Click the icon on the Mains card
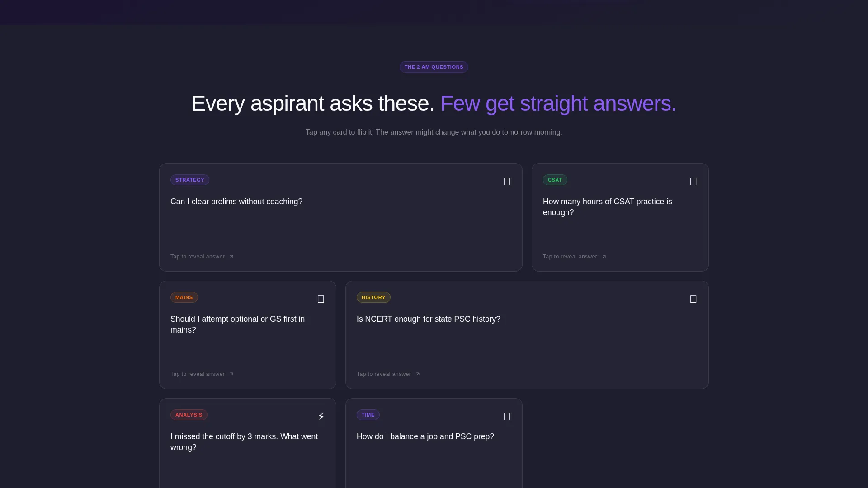868x488 pixels. 321,299
